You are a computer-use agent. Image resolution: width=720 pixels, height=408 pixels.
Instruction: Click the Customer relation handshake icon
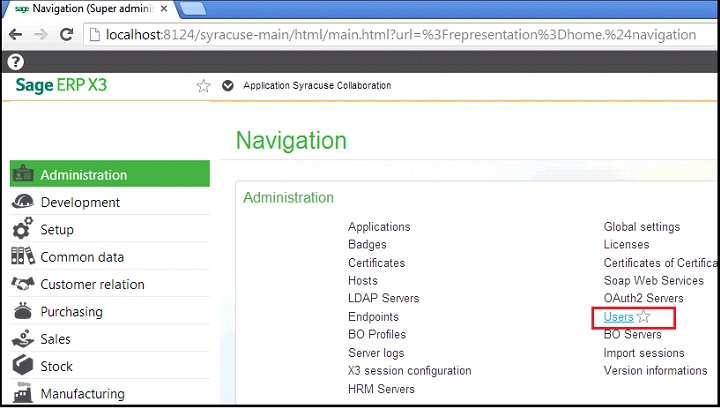[23, 284]
